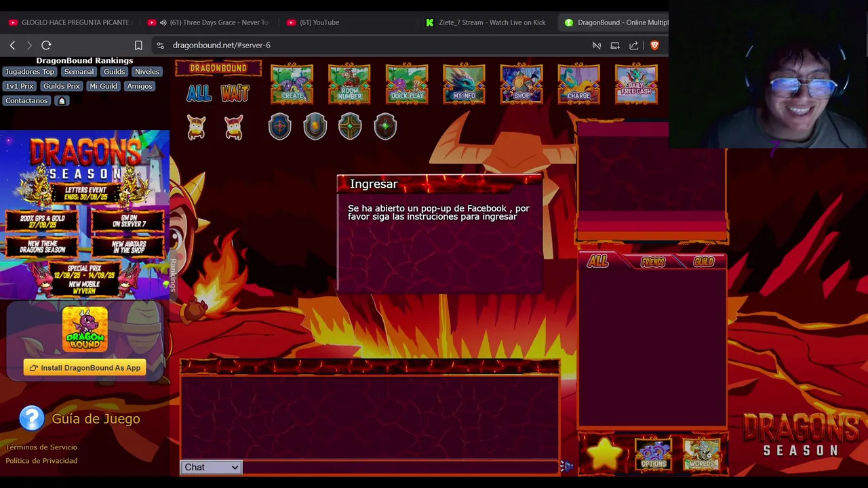Click the chat message input field
Viewport: 868px width, 488px height.
click(x=400, y=467)
